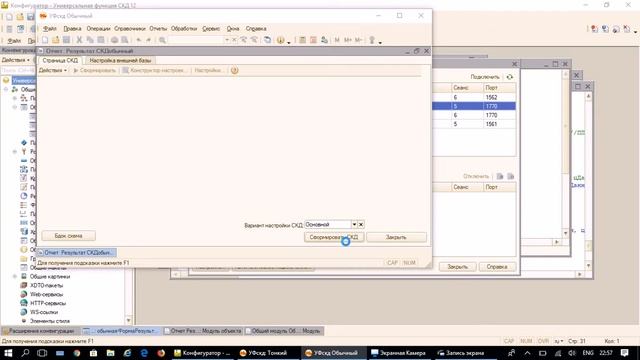Open the Отчеты menu
Viewport: 640px width, 360px height.
[x=158, y=29]
